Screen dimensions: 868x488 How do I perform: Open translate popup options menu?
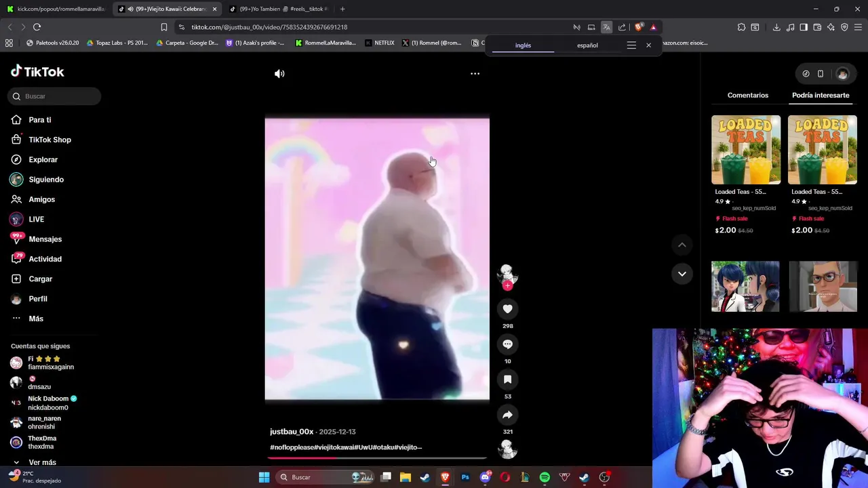631,45
